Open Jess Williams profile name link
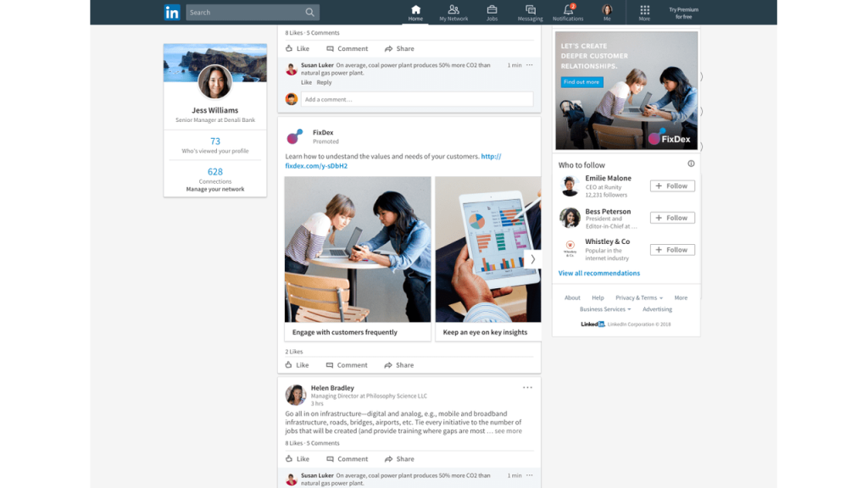This screenshot has height=488, width=868. (214, 110)
